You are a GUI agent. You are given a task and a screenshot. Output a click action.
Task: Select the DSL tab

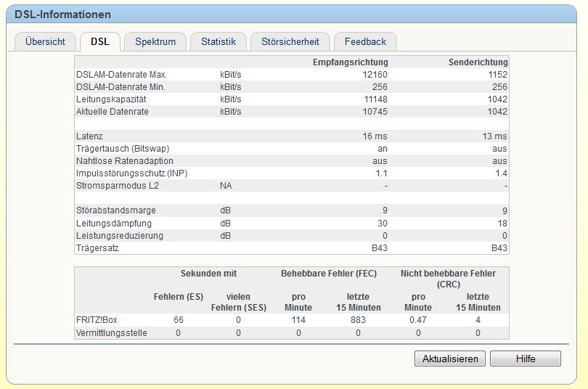[100, 42]
